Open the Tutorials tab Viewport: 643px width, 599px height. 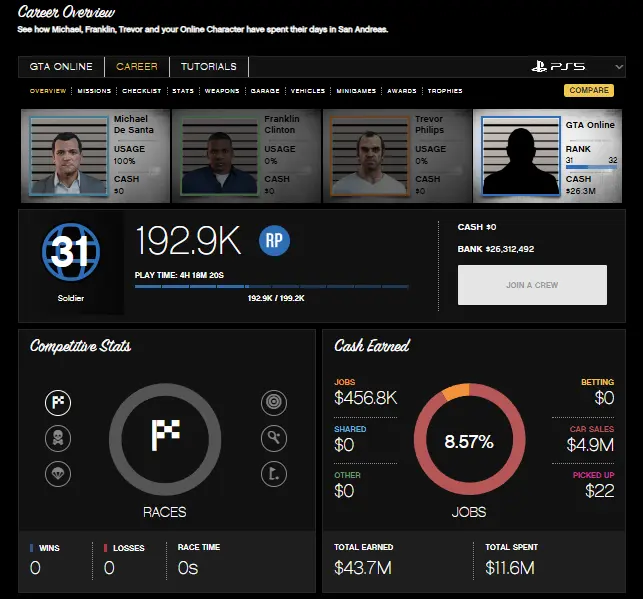tap(209, 67)
